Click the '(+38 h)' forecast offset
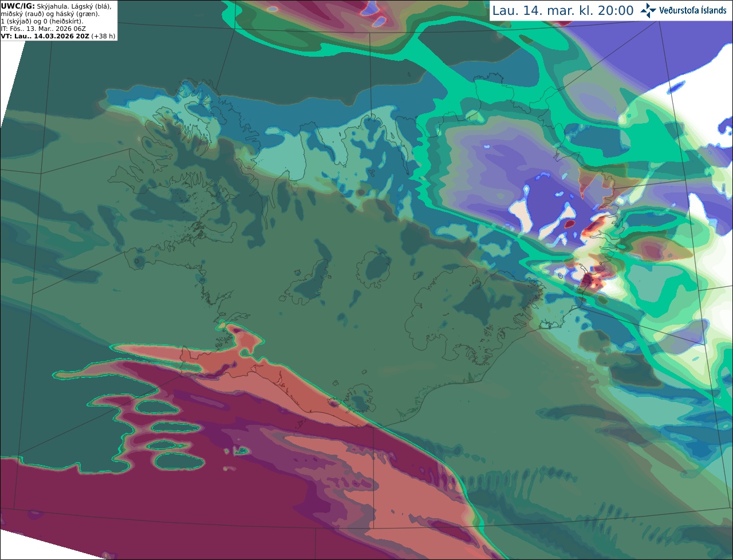Image resolution: width=733 pixels, height=560 pixels. tap(103, 36)
